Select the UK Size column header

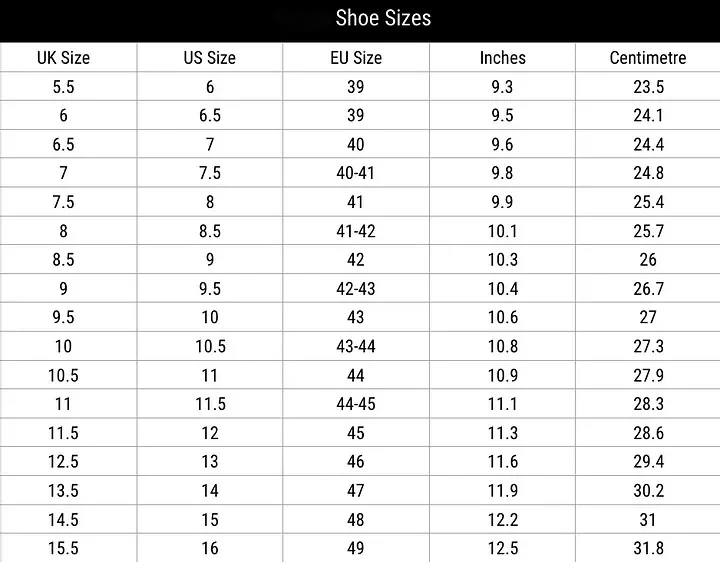(63, 58)
